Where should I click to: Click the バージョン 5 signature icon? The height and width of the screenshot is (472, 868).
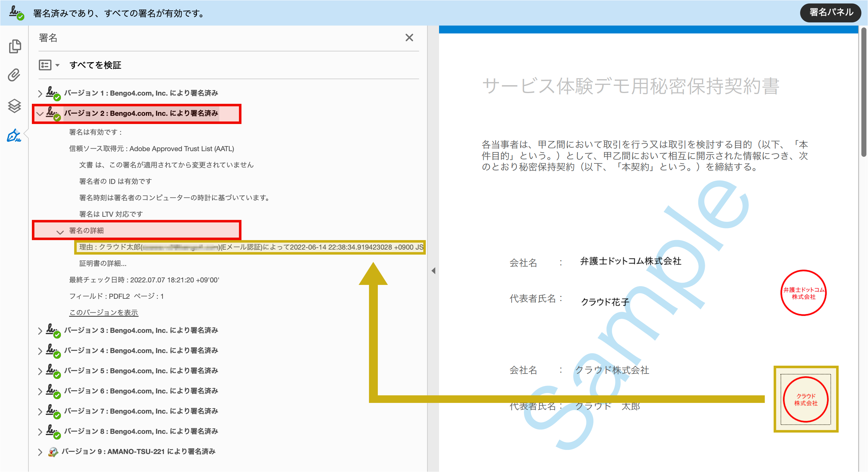coord(53,371)
